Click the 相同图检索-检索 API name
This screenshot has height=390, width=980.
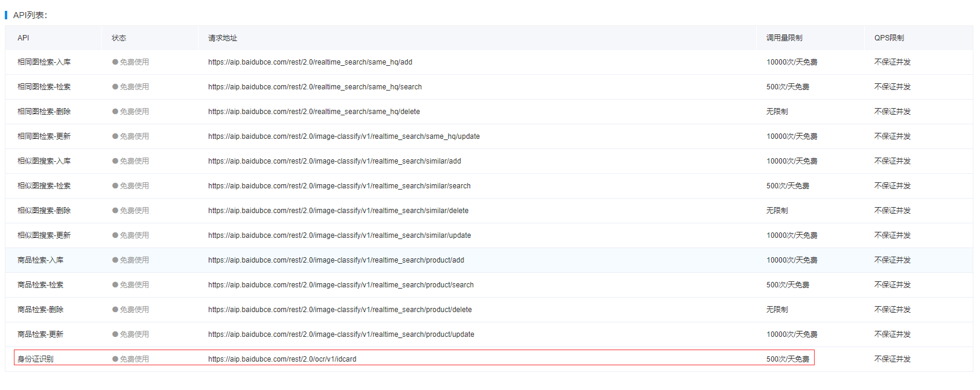pyautogui.click(x=44, y=87)
